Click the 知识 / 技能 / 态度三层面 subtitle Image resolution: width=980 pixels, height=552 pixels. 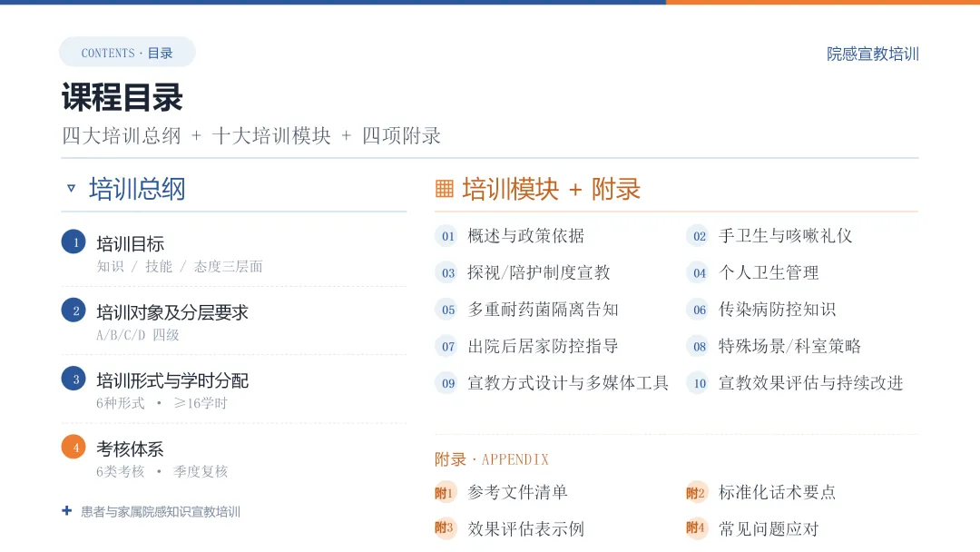(180, 267)
